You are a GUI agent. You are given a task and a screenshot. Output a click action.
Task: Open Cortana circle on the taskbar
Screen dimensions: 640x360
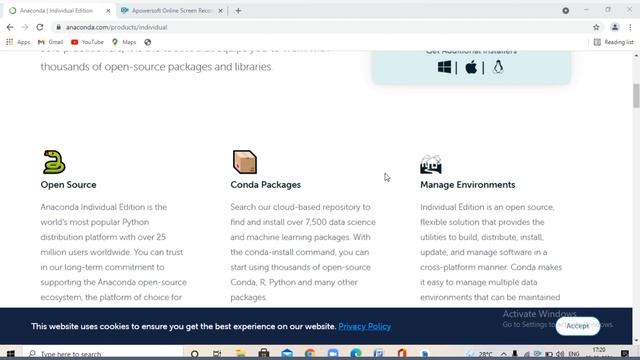[x=195, y=353]
